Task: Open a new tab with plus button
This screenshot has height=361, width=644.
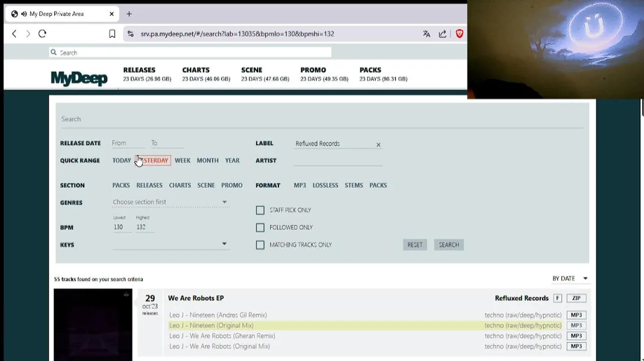Action: [x=129, y=14]
